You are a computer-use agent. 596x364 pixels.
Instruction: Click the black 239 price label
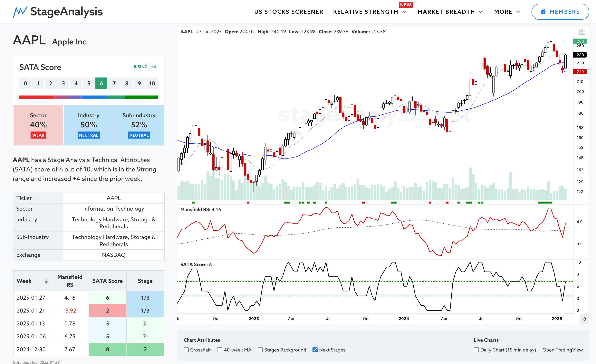pyautogui.click(x=580, y=55)
